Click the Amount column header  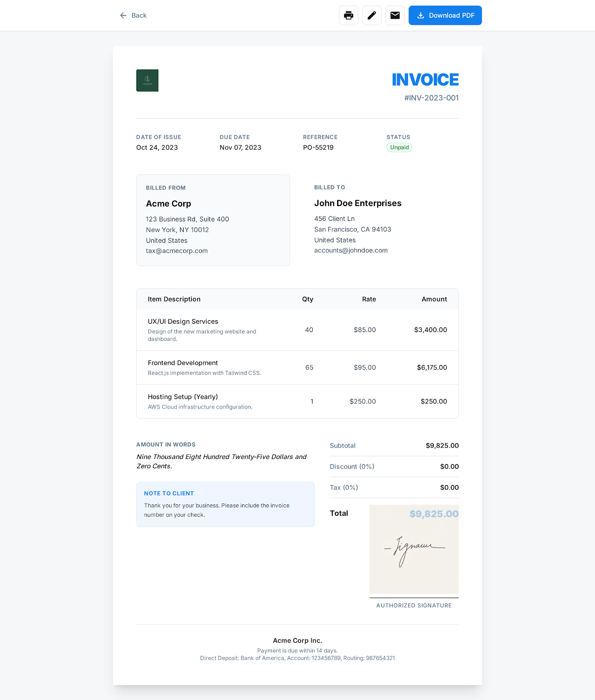pyautogui.click(x=434, y=299)
